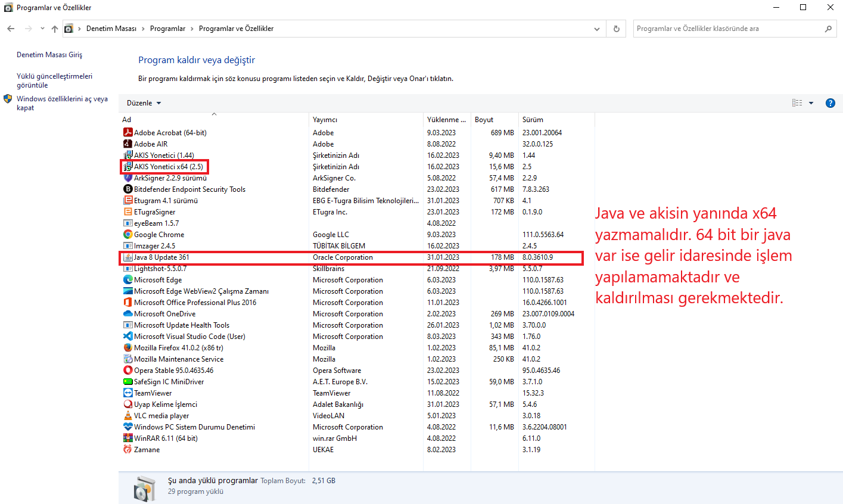Click version 8.0.3610.9 cell
843x504 pixels.
[537, 257]
